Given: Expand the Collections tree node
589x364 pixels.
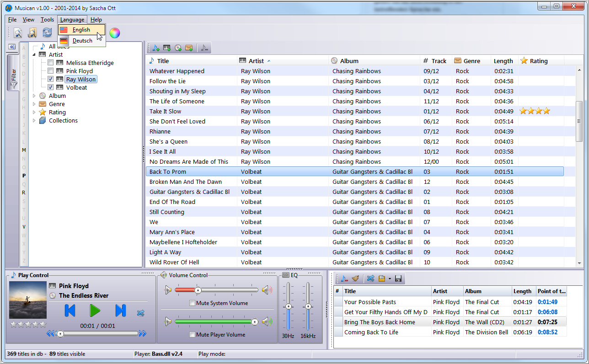Looking at the screenshot, I should 34,120.
